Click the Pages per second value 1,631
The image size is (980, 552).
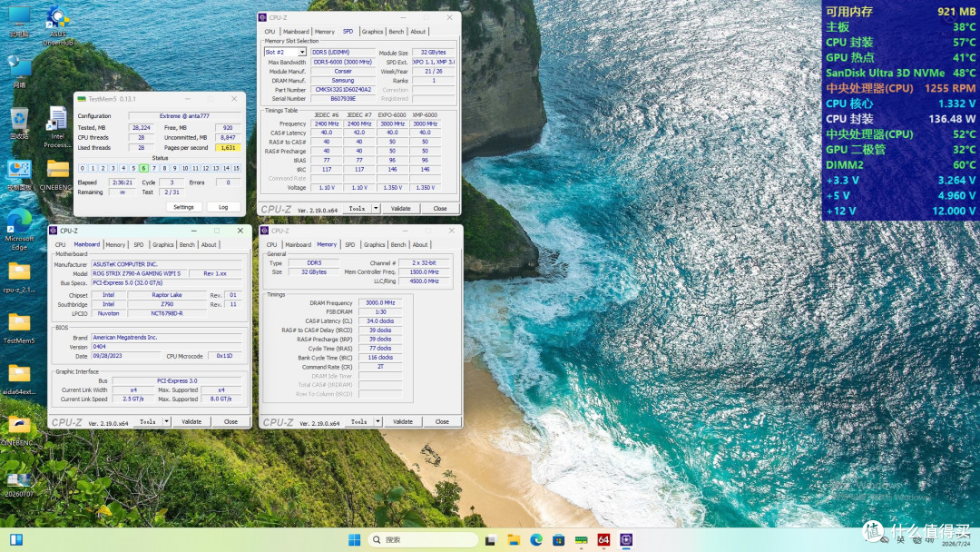[228, 148]
